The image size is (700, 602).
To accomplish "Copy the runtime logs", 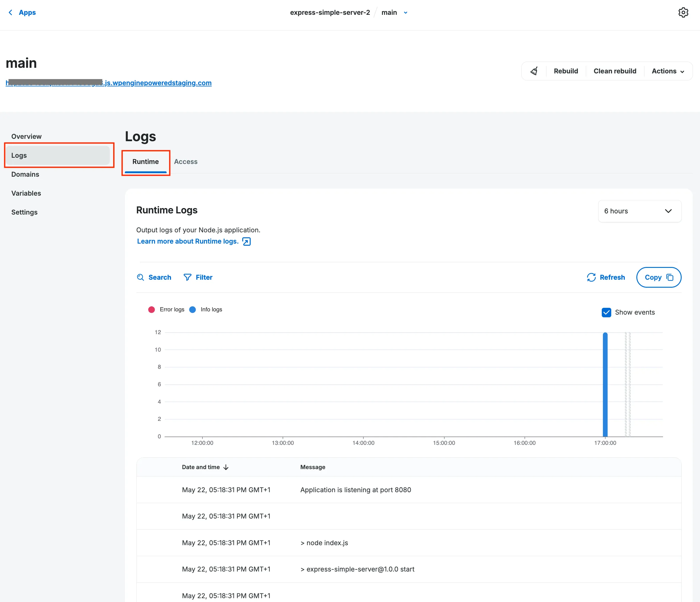I will [x=658, y=277].
